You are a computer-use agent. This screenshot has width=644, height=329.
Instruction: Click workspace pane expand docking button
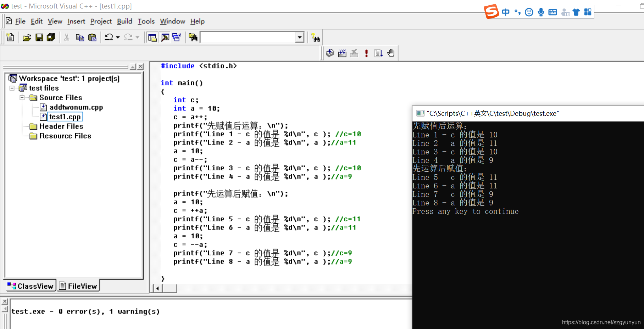[133, 67]
